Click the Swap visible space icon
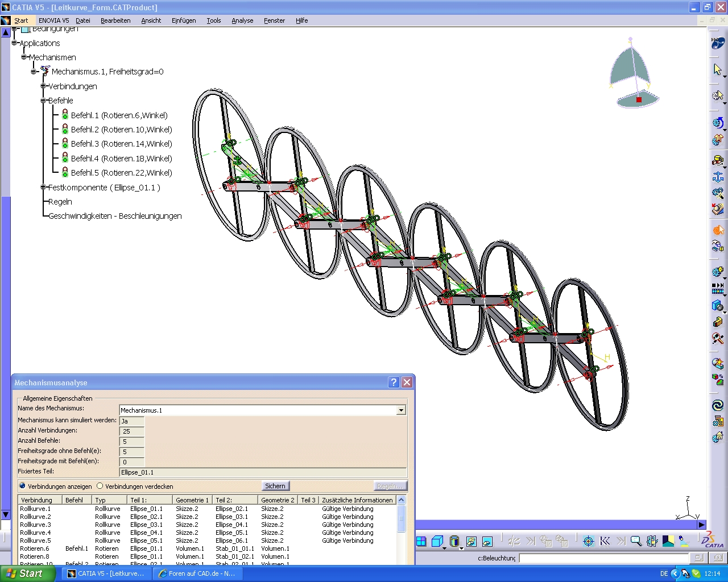 [487, 541]
